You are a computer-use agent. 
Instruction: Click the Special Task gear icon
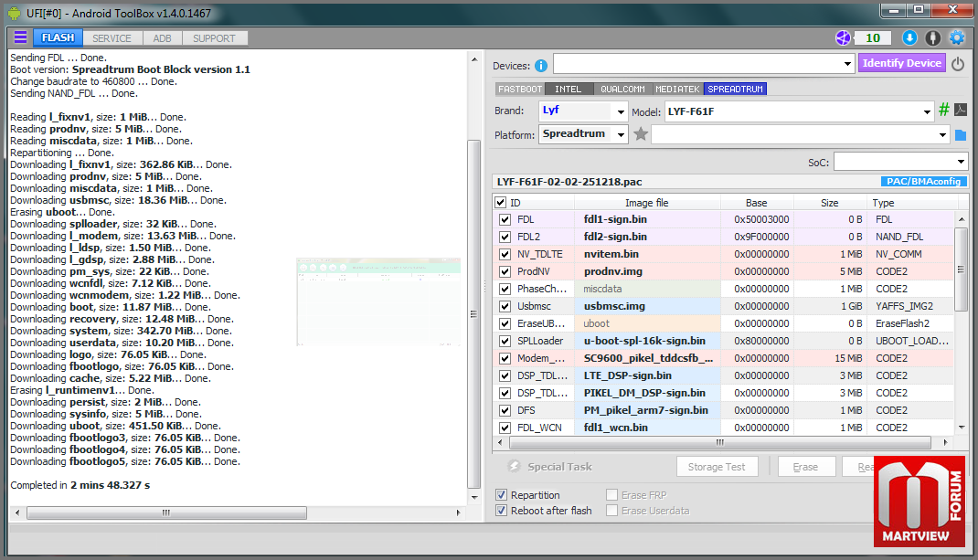click(x=514, y=467)
